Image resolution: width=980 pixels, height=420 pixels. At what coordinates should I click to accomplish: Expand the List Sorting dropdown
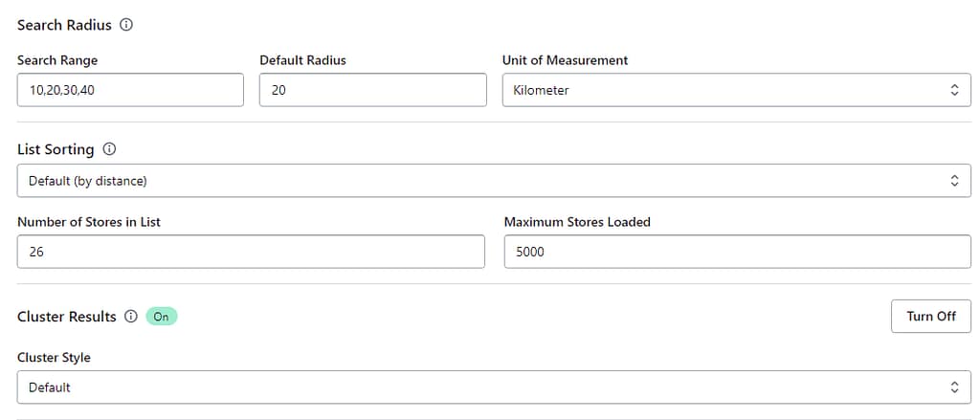click(x=494, y=180)
